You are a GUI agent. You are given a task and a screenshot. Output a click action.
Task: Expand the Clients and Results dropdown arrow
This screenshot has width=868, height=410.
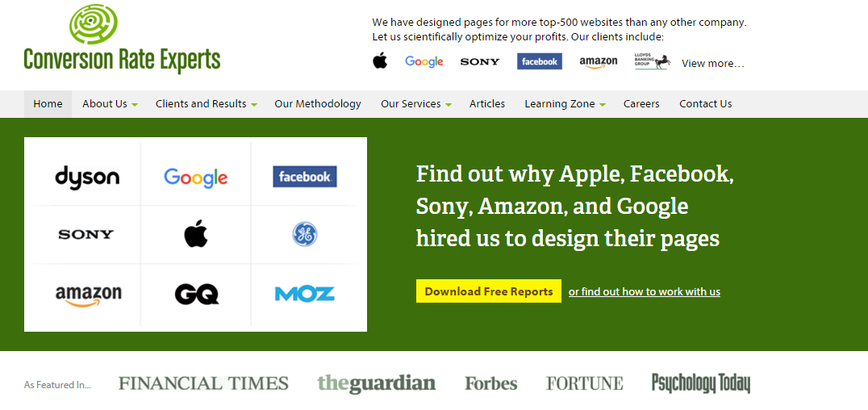[253, 104]
